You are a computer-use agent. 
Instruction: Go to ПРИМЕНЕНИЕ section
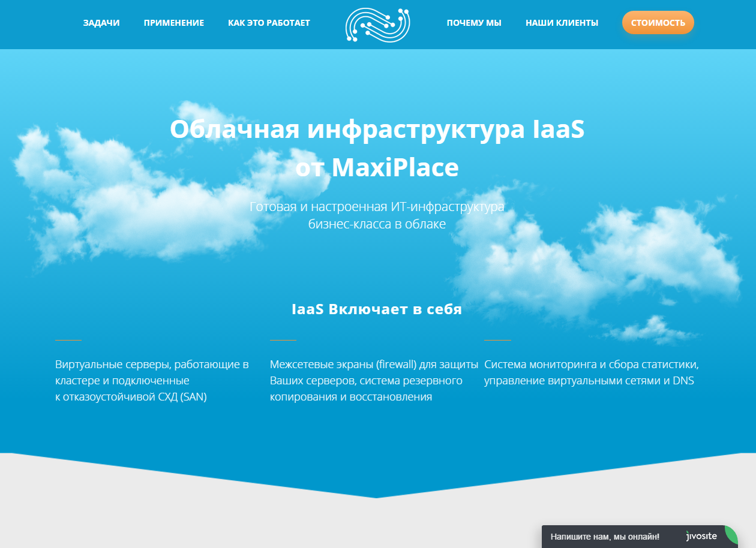click(174, 23)
